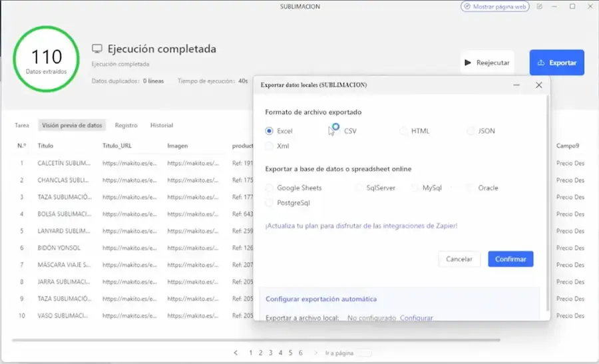599x364 pixels.
Task: Click LANYARD SUBLIM... table cell
Action: 64,231
